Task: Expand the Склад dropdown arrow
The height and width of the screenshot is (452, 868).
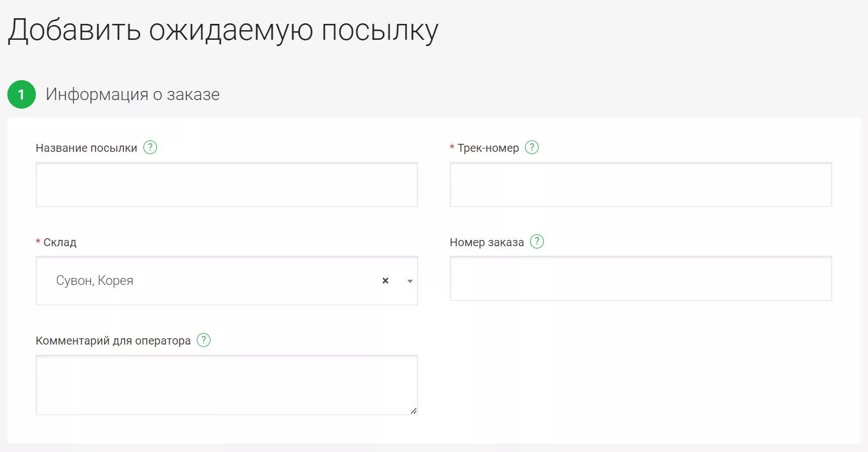Action: [x=410, y=281]
